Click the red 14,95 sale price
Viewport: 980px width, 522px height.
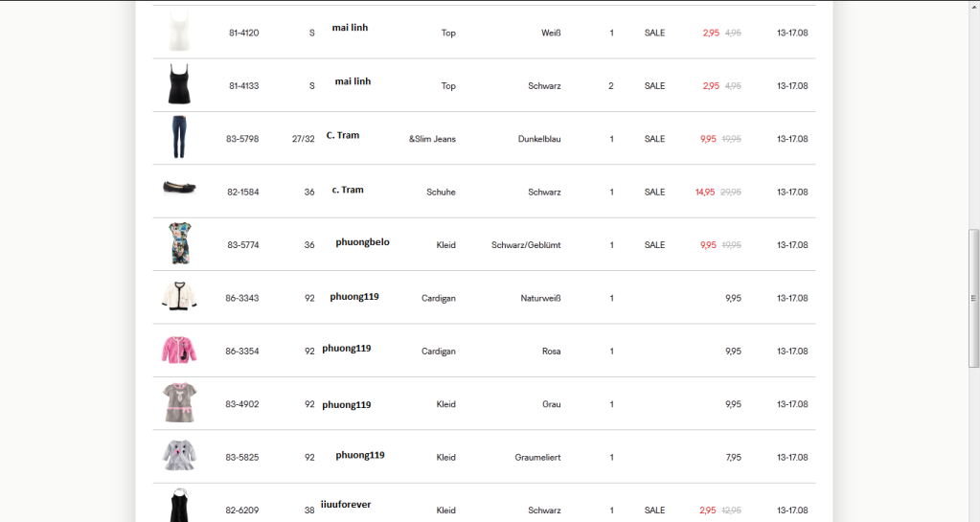point(705,193)
